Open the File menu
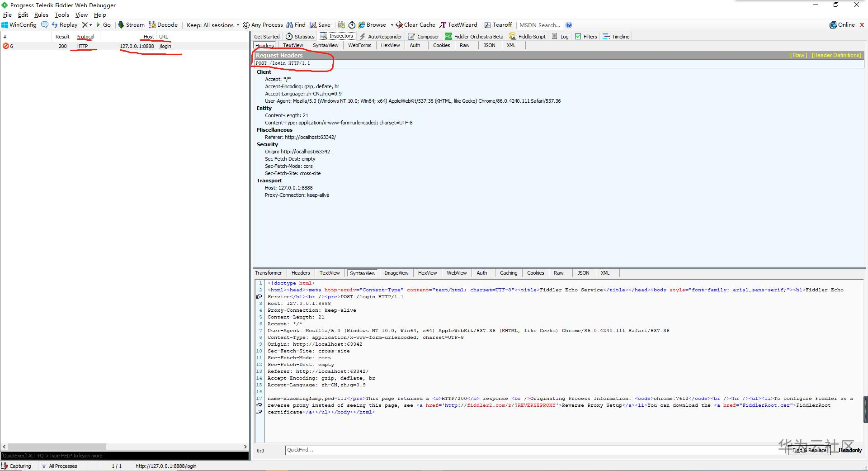This screenshot has height=471, width=868. 7,15
